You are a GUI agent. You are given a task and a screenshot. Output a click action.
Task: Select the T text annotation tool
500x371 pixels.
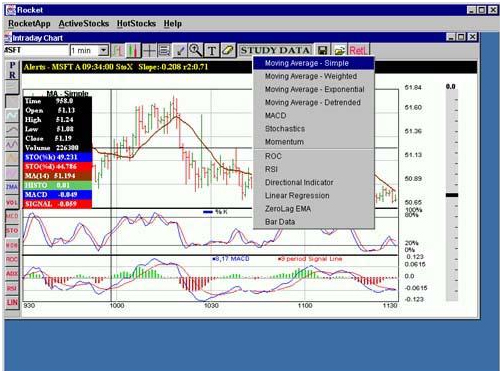click(x=212, y=51)
